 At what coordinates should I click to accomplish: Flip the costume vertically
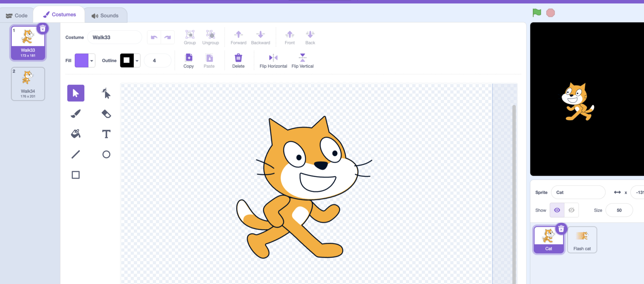point(302,61)
